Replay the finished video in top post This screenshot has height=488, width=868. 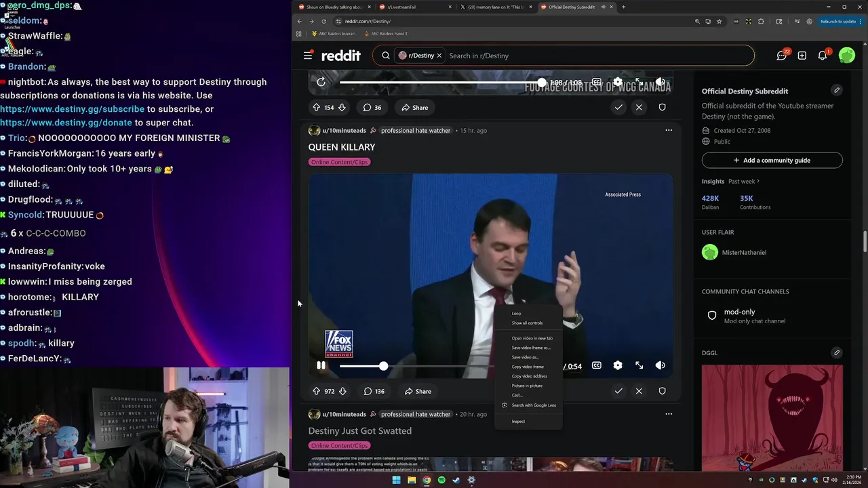[321, 82]
